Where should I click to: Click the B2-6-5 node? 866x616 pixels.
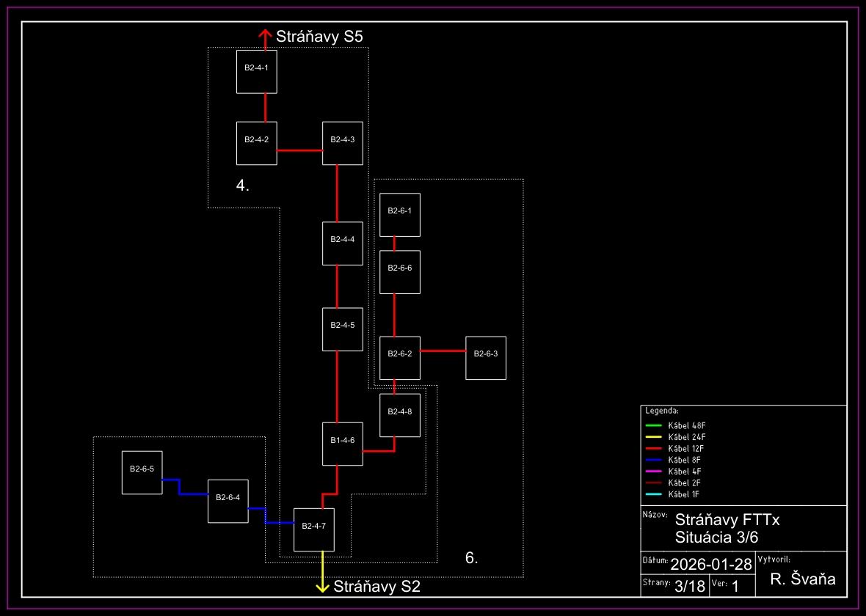(142, 473)
